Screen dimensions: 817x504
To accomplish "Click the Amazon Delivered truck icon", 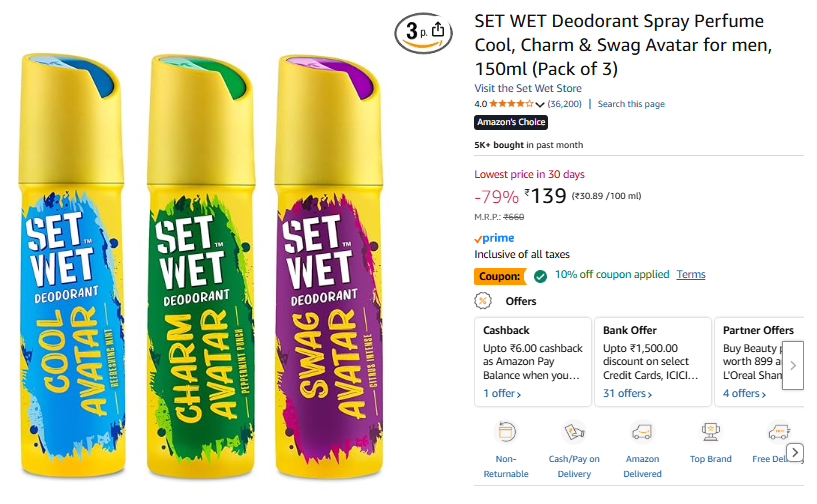I will [642, 432].
